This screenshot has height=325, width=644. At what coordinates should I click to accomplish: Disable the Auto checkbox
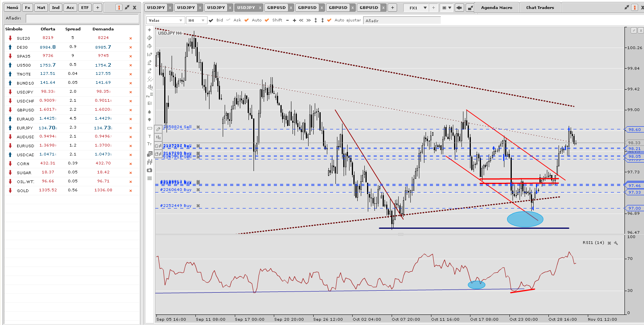pyautogui.click(x=247, y=20)
